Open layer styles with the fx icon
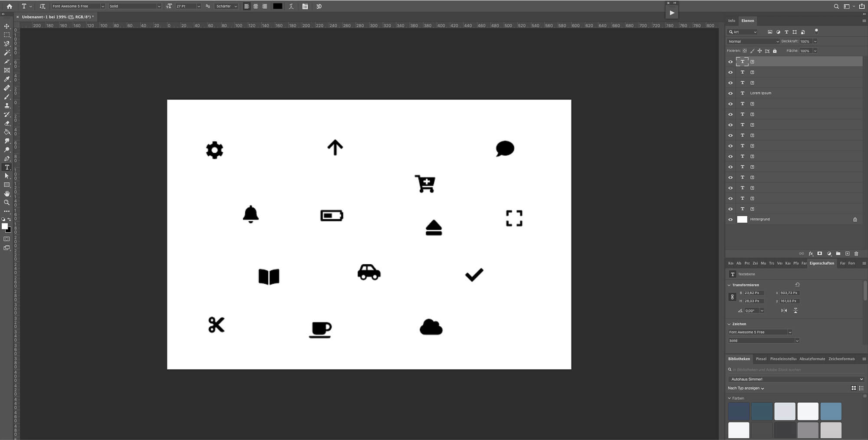The image size is (868, 440). (811, 253)
